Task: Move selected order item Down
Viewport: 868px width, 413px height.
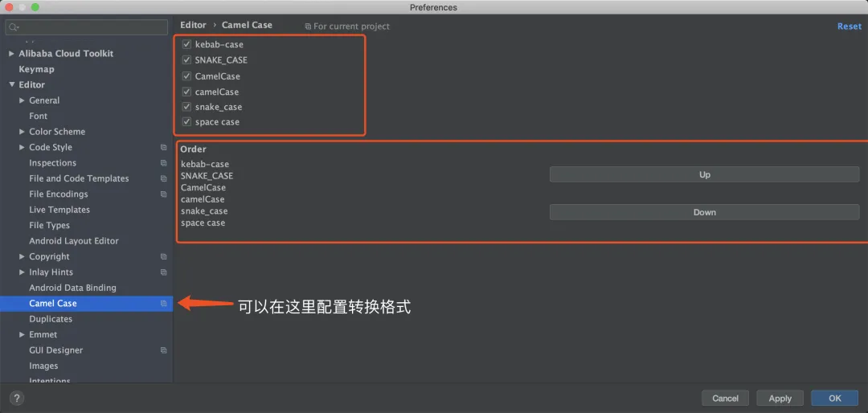Action: pyautogui.click(x=704, y=212)
